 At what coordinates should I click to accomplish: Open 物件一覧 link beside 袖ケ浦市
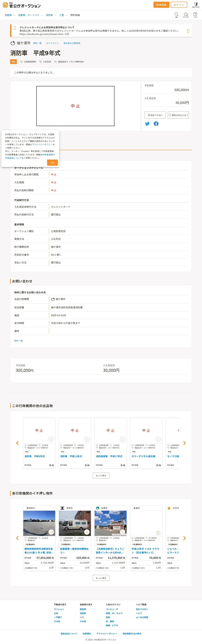point(37,43)
